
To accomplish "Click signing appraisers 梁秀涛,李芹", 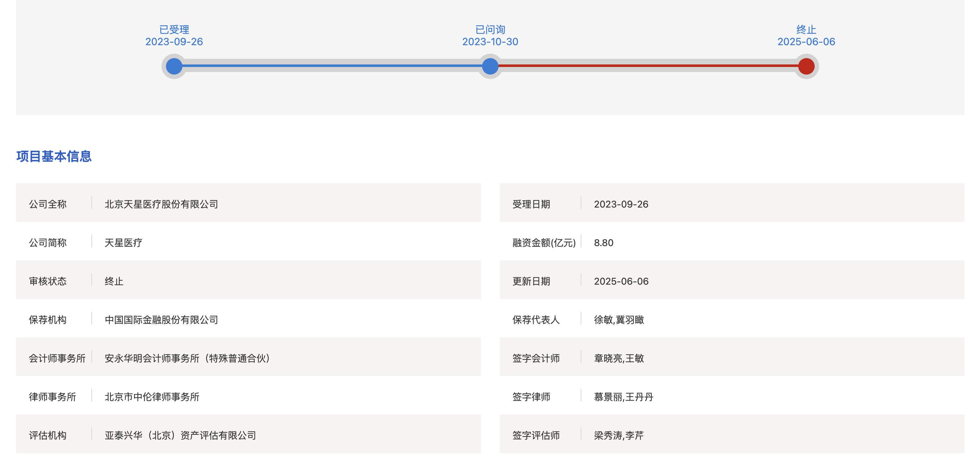I will [619, 435].
